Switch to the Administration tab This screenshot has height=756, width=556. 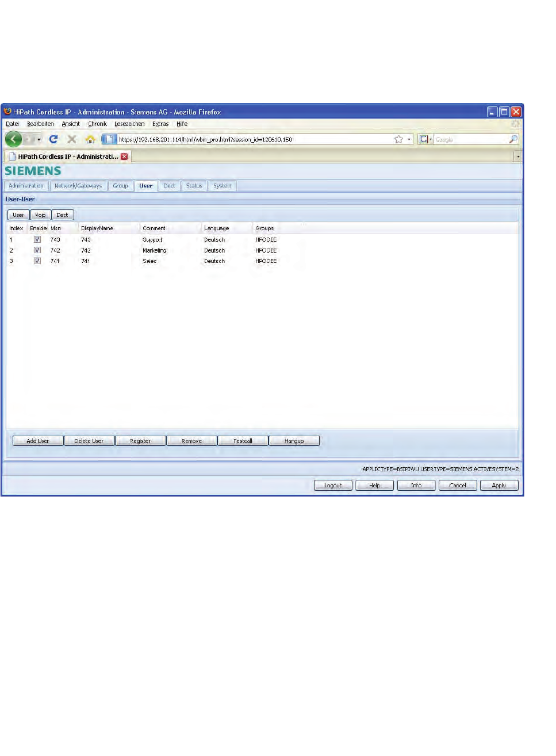pos(26,186)
